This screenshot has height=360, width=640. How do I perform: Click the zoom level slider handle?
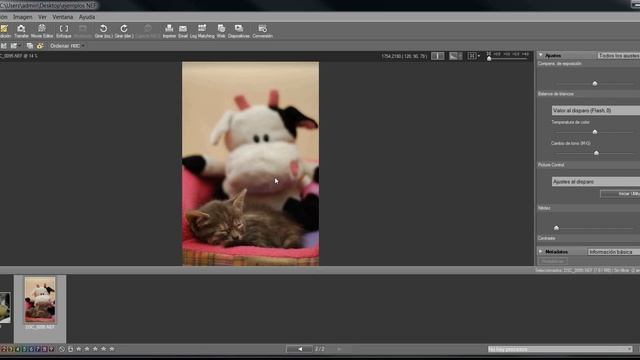(x=489, y=58)
